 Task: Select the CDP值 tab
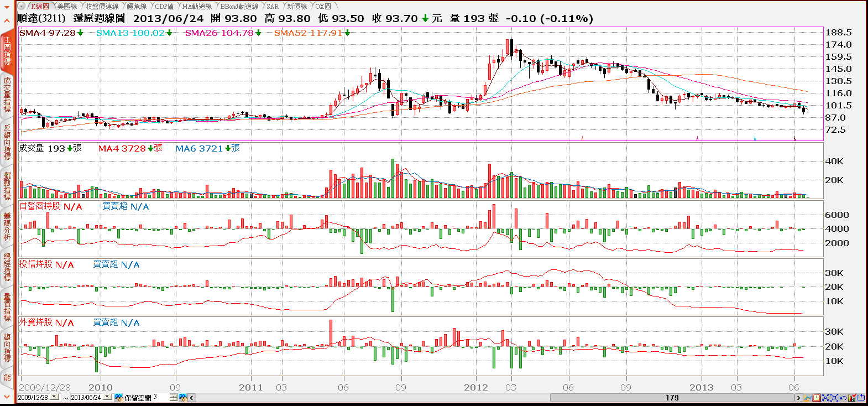click(164, 6)
